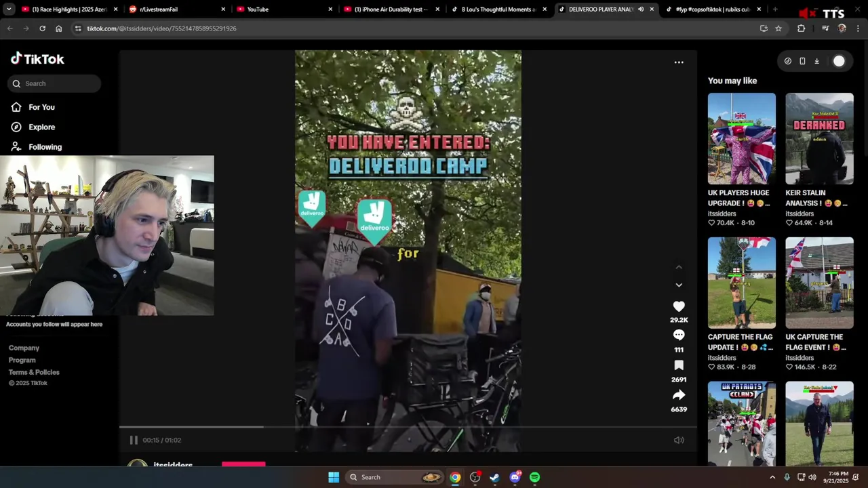The height and width of the screenshot is (488, 868).
Task: Open the three-dot video options menu
Action: (x=679, y=62)
